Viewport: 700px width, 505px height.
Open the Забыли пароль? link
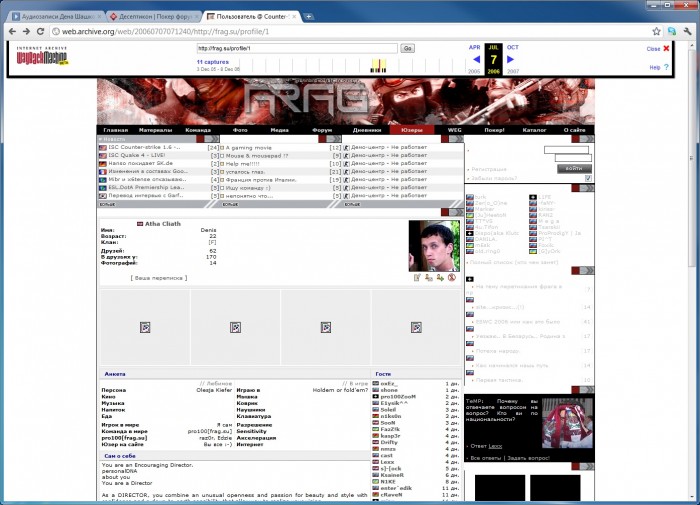(494, 178)
